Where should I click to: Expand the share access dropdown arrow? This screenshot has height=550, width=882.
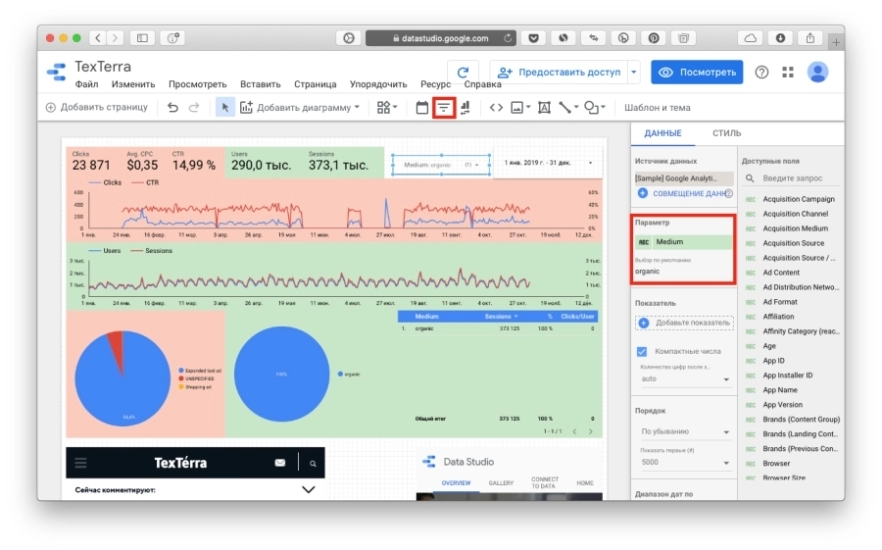(x=634, y=72)
